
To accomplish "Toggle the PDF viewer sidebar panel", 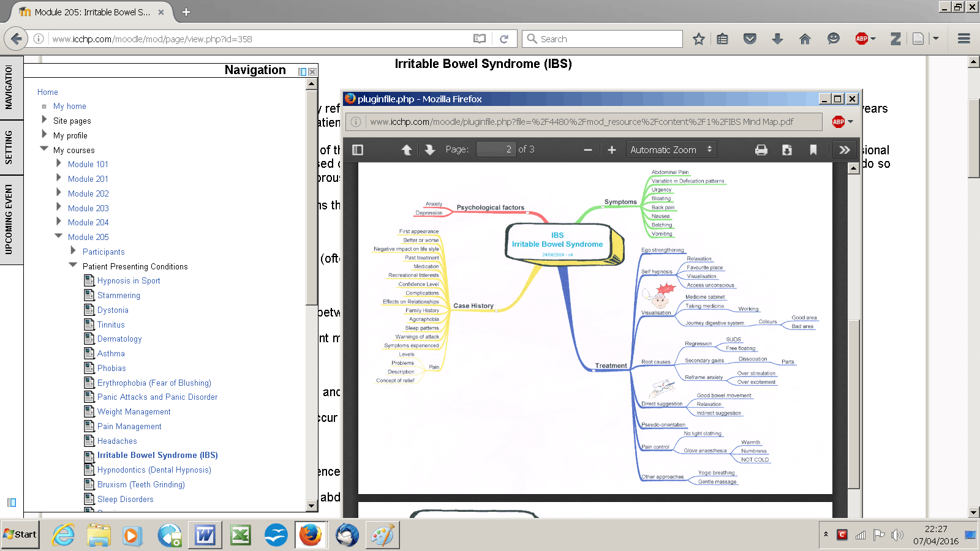I will click(358, 149).
